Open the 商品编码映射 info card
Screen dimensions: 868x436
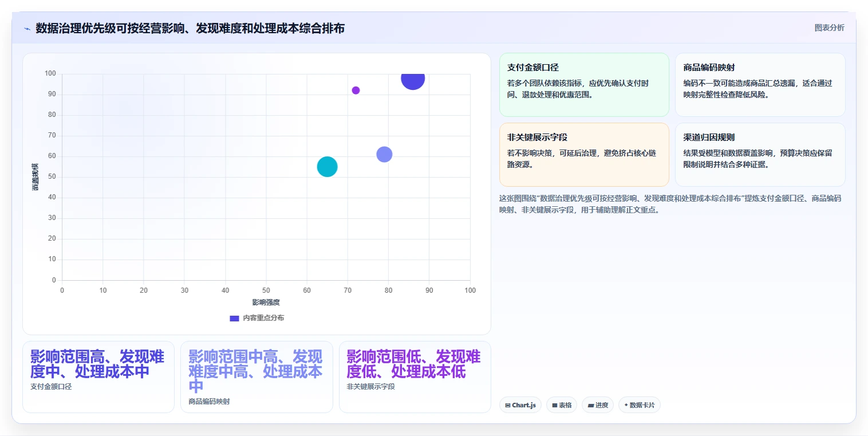pyautogui.click(x=760, y=85)
